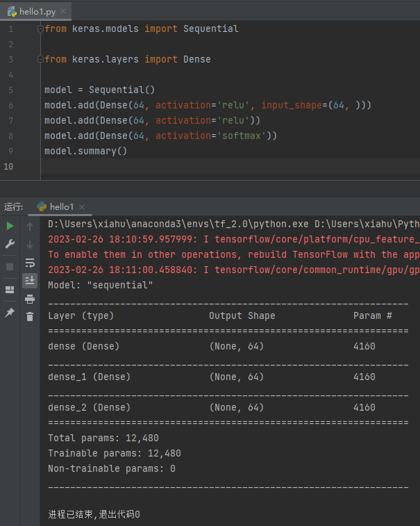420x526 pixels.
Task: Jump up the stack trace with up arrow
Action: click(30, 227)
